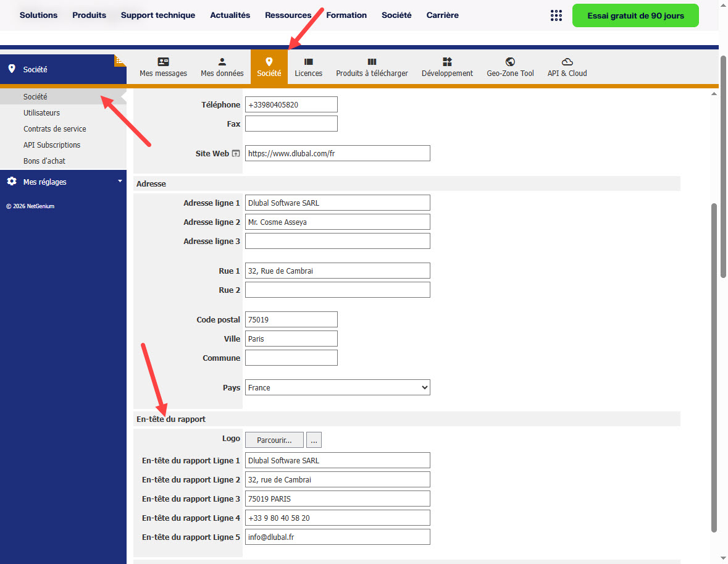
Task: Click the Ville field
Action: click(x=291, y=339)
